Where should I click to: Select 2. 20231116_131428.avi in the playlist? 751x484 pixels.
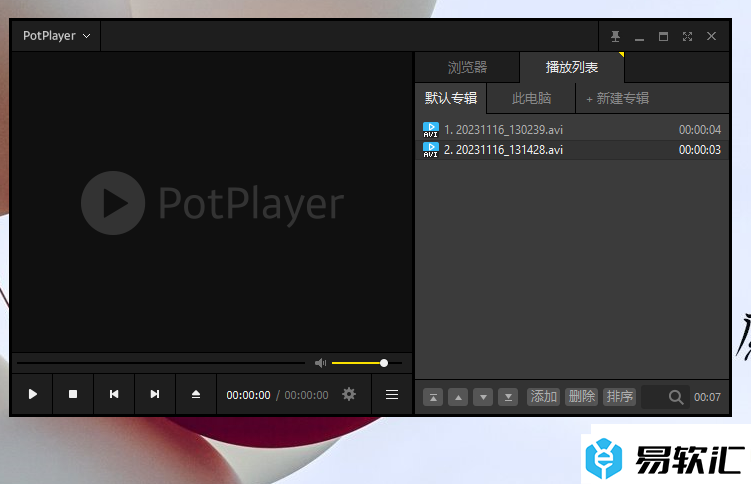(x=572, y=150)
